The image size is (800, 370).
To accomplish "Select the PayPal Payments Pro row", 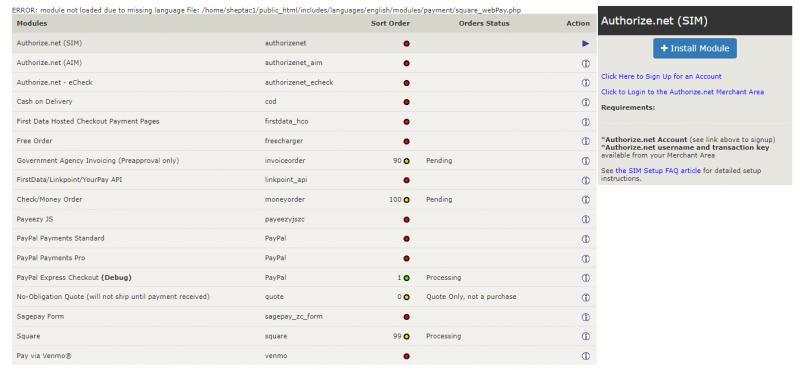I will click(x=304, y=258).
